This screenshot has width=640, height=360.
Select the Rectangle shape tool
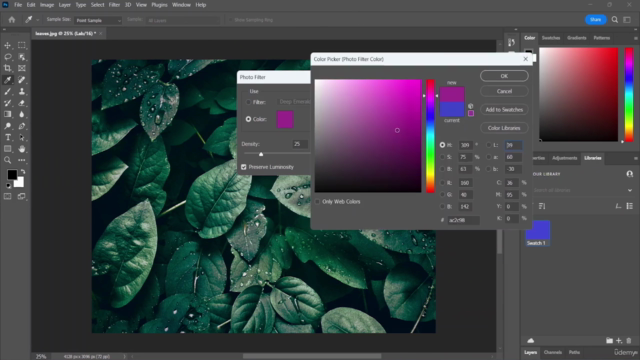[x=8, y=149]
